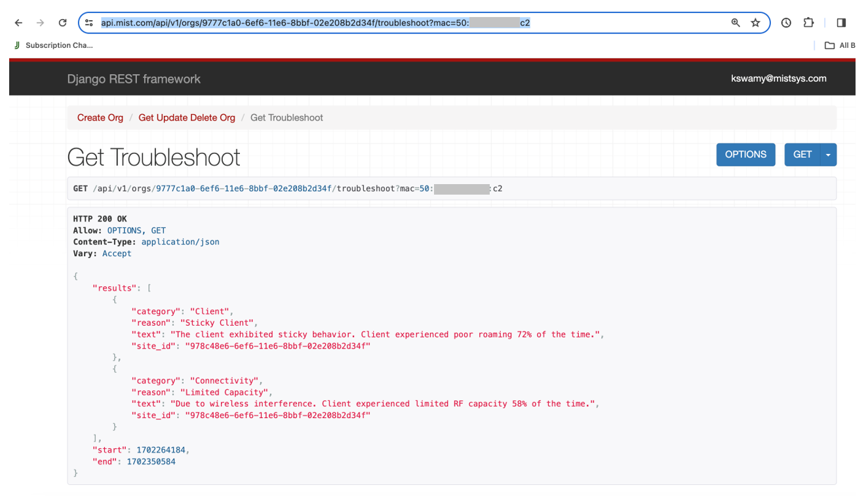Viewport: 868px width, 498px height.
Task: Click the Get Troubleshoot breadcrumb item
Action: point(286,118)
